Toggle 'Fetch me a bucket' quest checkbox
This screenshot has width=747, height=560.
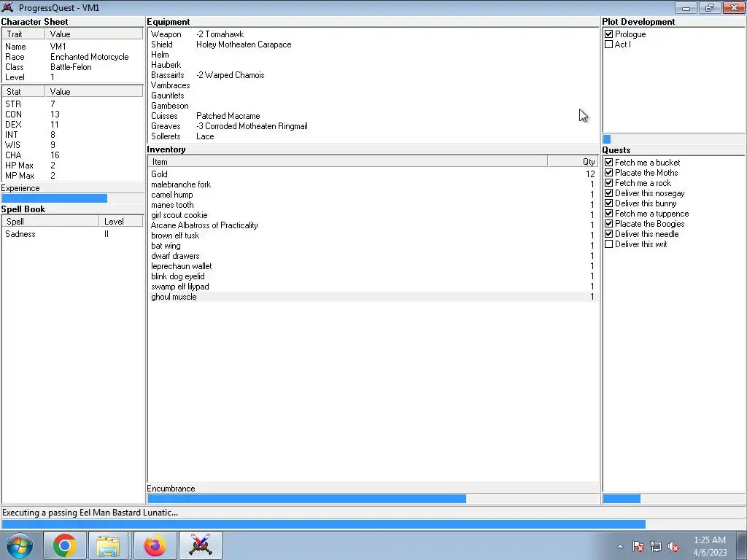(609, 163)
